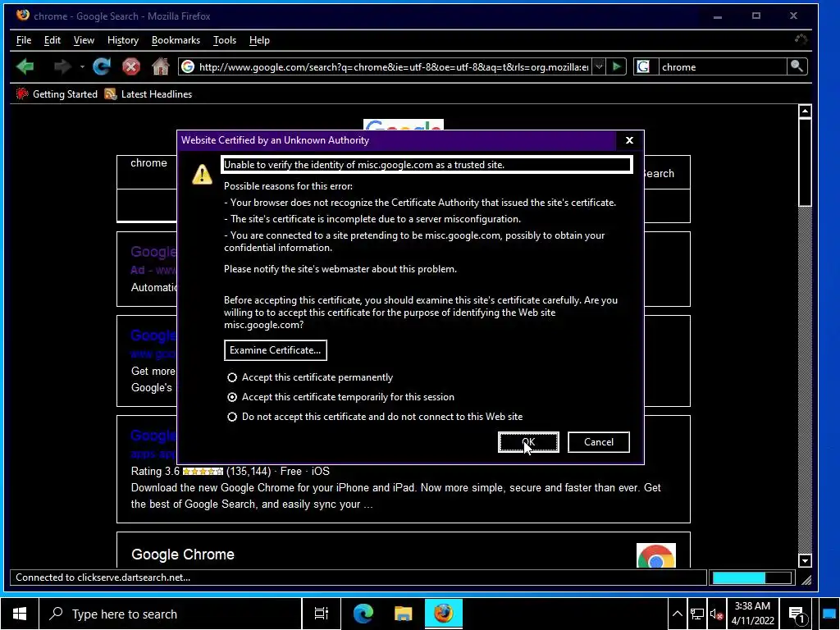The image size is (840, 630).
Task: Click the Google Chrome result heading
Action: click(x=183, y=555)
